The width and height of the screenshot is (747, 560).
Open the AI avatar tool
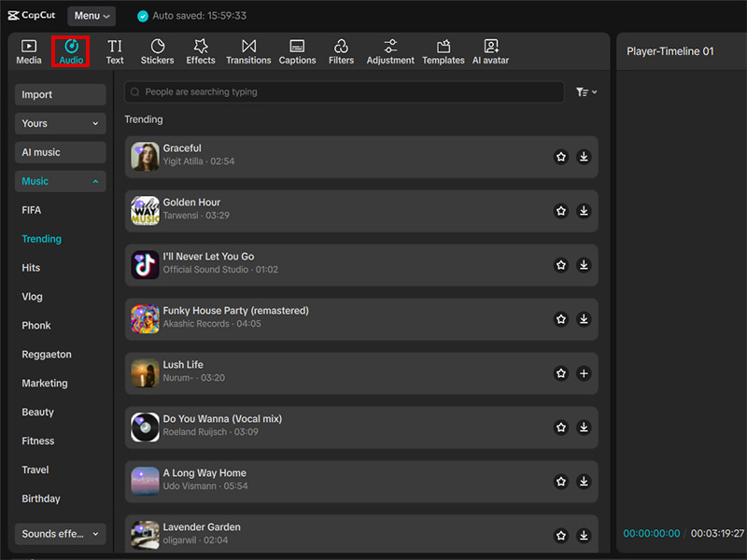[491, 51]
